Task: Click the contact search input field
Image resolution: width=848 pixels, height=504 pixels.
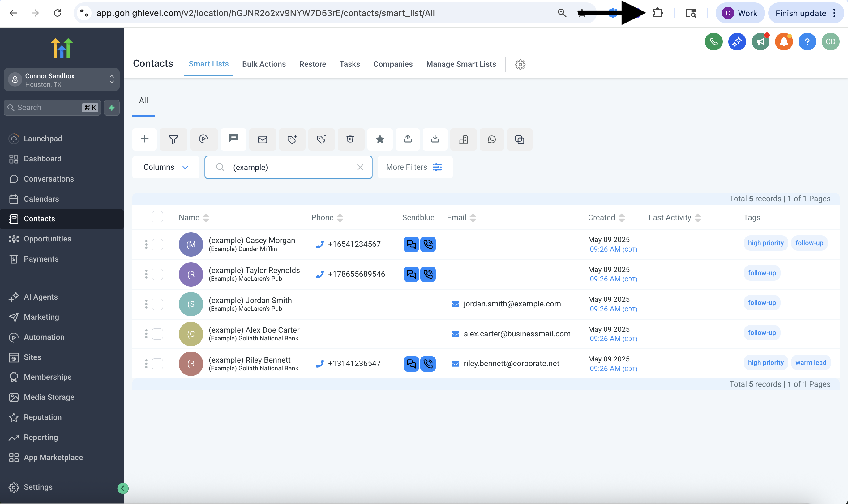Action: click(x=289, y=167)
